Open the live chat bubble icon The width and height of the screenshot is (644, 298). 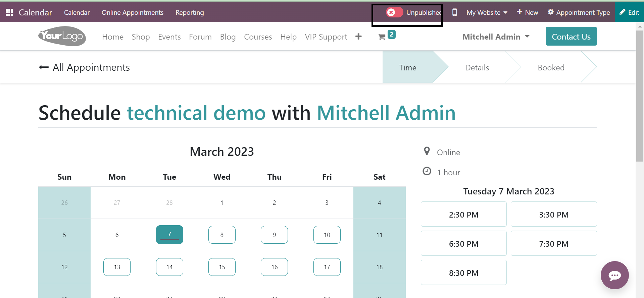tap(614, 275)
